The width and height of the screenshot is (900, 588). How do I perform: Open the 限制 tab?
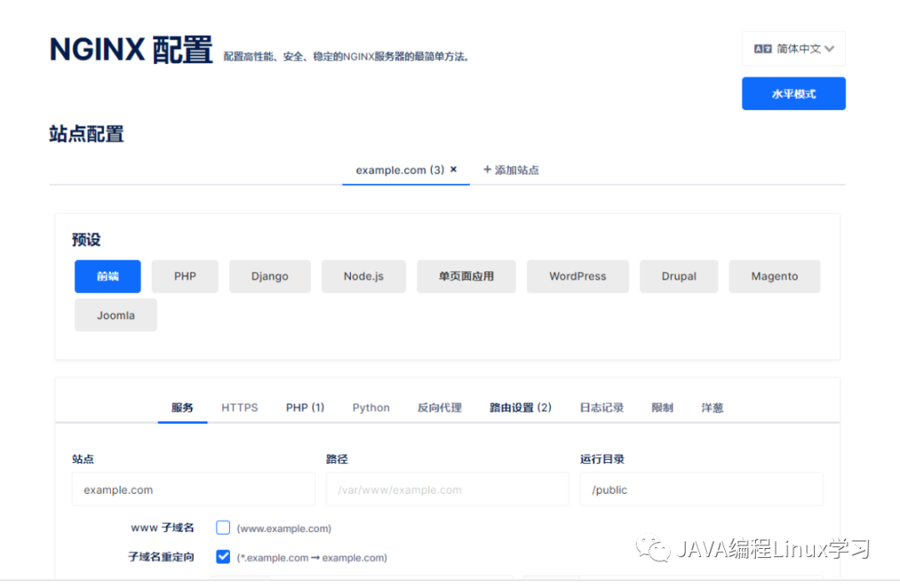[662, 407]
